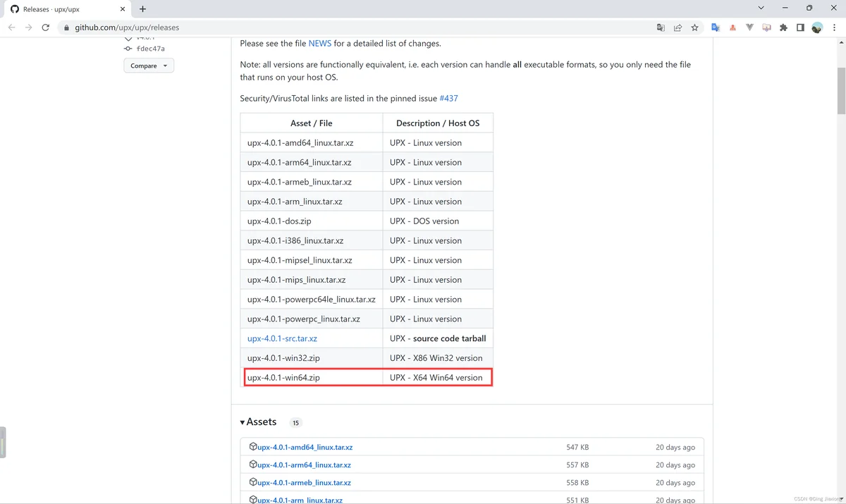Screen dimensions: 846x504
Task: Go forward to next page
Action: pyautogui.click(x=29, y=27)
